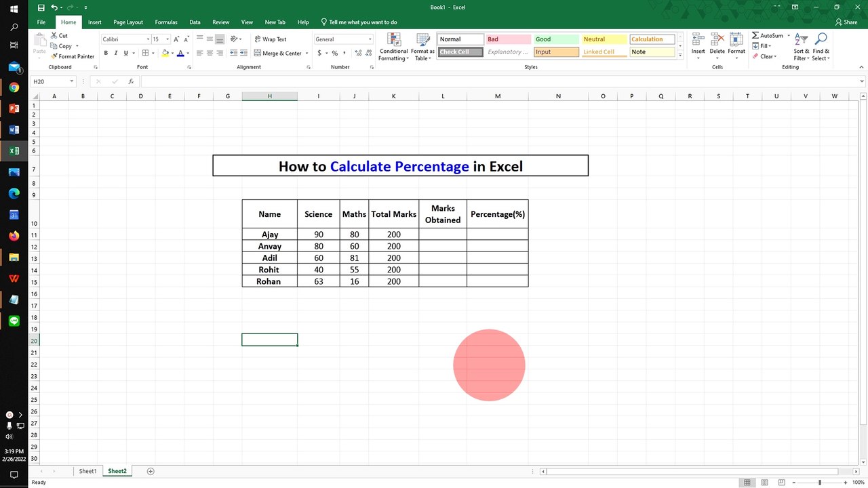Screen dimensions: 868x488
Task: Open the Data ribbon tab
Action: pos(195,22)
